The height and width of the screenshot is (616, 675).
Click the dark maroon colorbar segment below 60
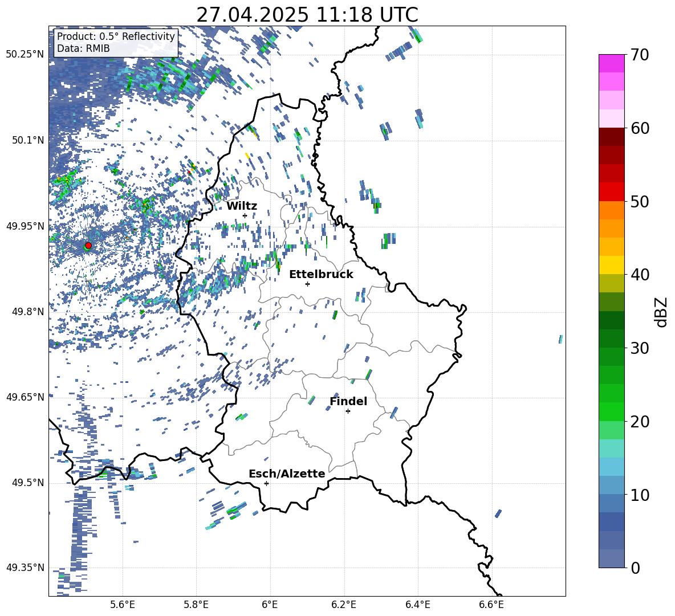(612, 137)
